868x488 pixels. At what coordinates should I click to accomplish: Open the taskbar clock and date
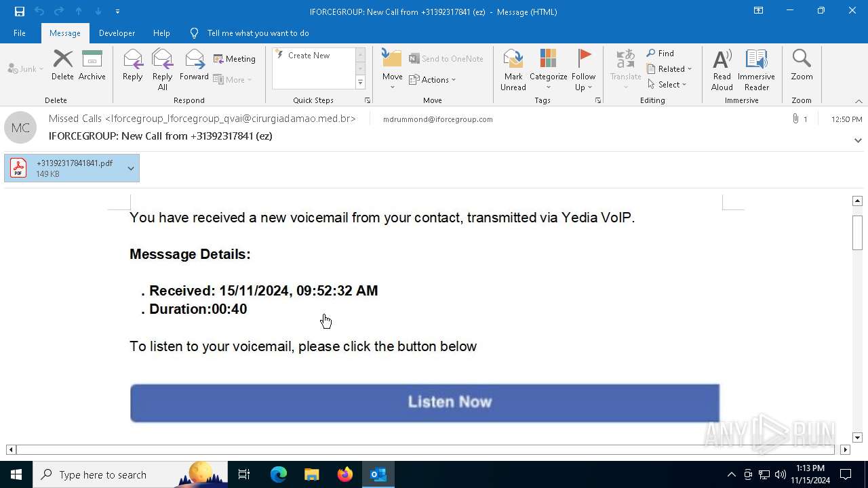pyautogui.click(x=810, y=474)
